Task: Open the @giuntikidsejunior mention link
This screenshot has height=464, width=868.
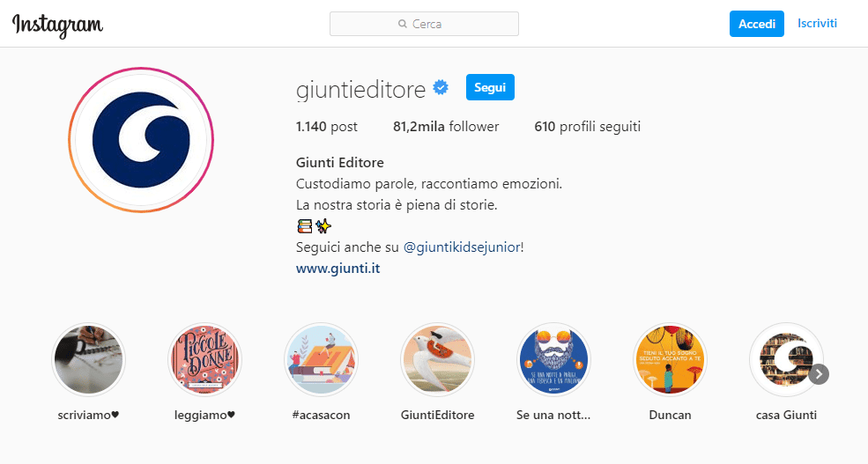Action: [x=462, y=247]
